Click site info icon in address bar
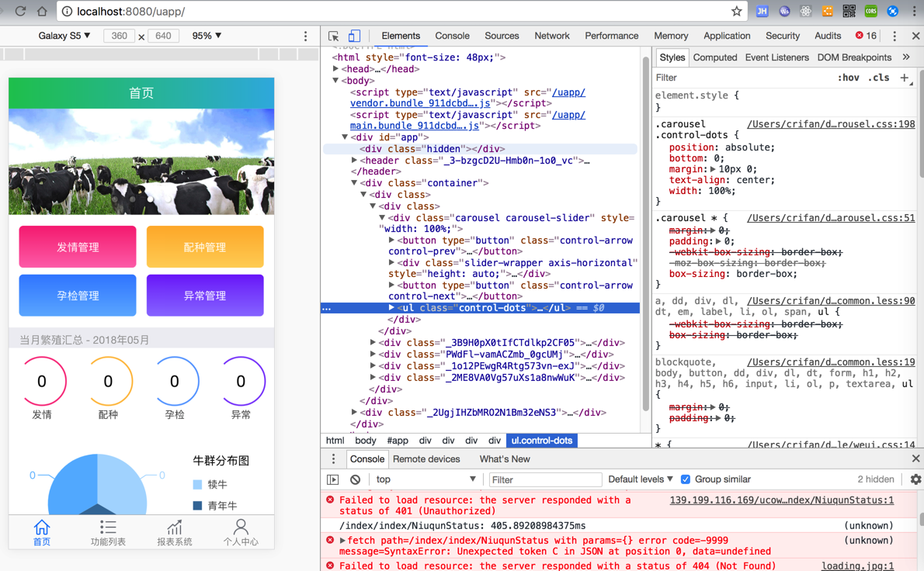Viewport: 924px width, 571px height. pyautogui.click(x=67, y=11)
